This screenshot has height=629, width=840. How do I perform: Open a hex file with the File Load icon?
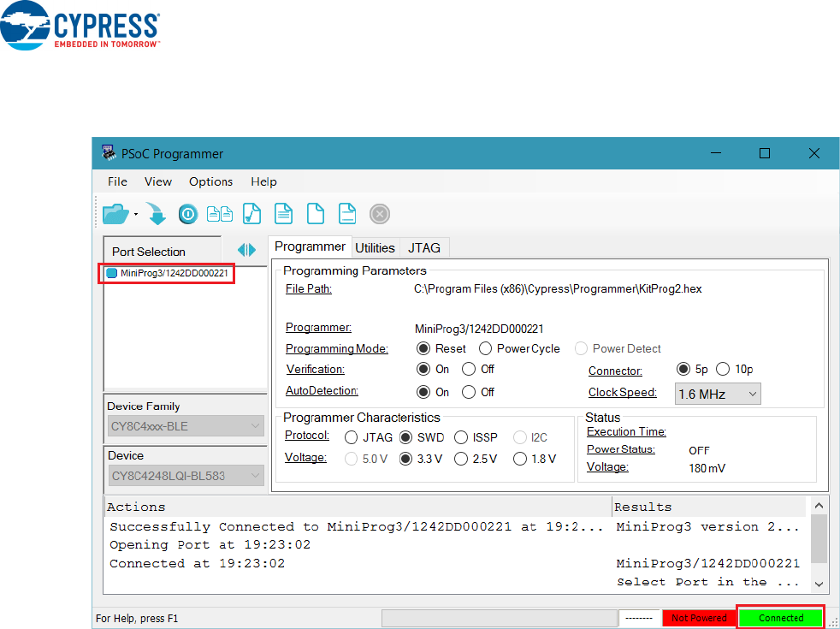[x=115, y=213]
